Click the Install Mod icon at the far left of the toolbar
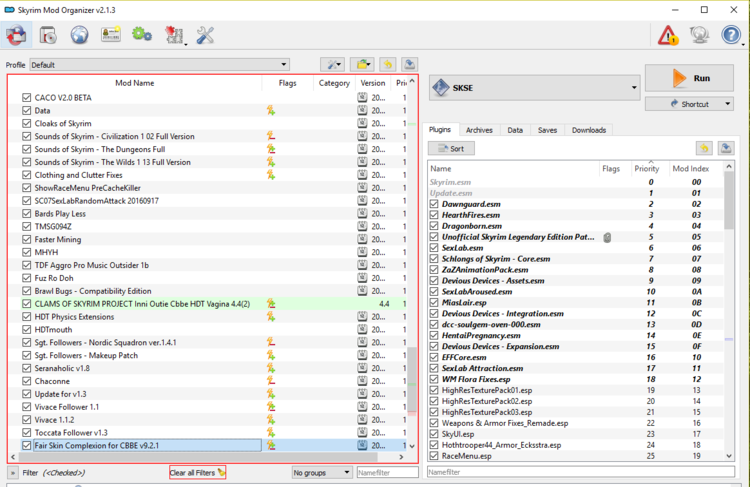This screenshot has height=487, width=750. click(16, 35)
